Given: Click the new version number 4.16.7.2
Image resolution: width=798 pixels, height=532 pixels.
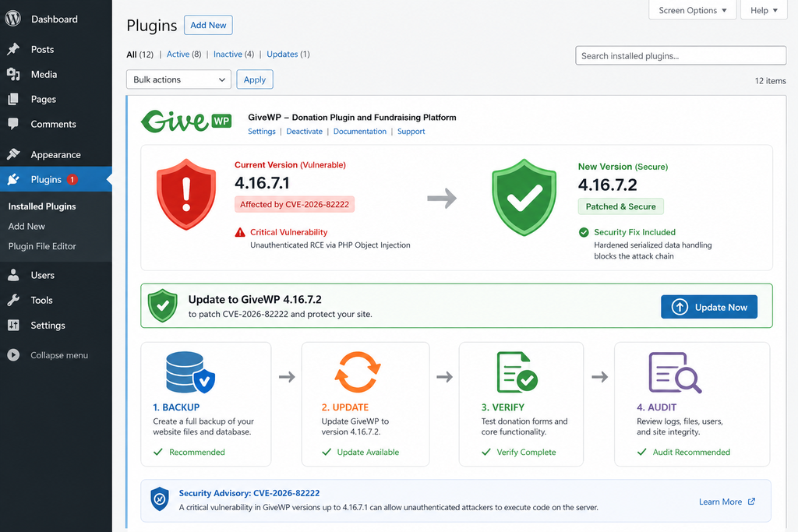Looking at the screenshot, I should click(x=608, y=185).
